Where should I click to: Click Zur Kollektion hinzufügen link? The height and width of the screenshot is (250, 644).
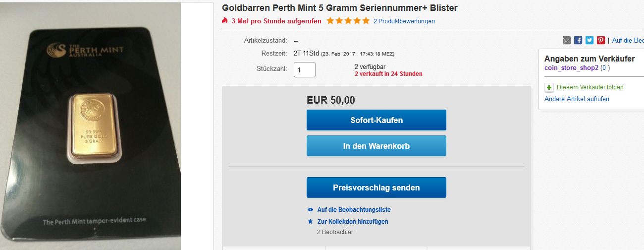tap(353, 222)
